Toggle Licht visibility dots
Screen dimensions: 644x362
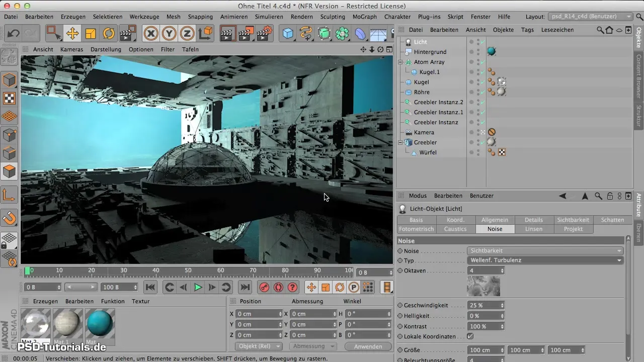(x=477, y=42)
